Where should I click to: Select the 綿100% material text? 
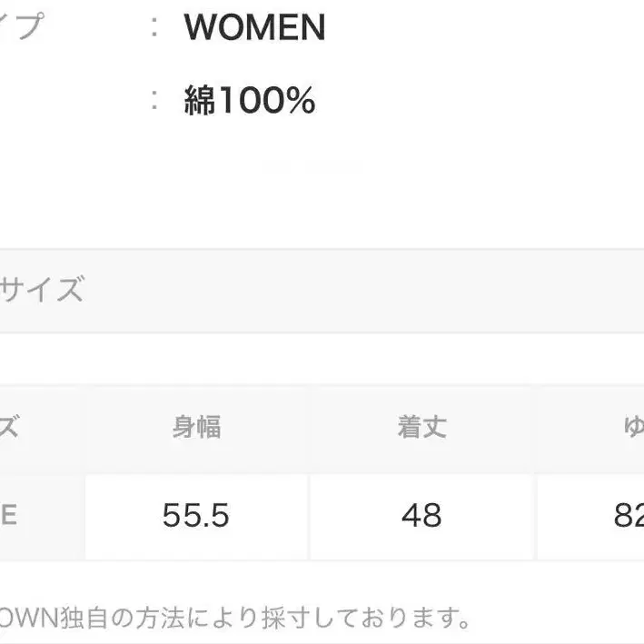[x=249, y=101]
